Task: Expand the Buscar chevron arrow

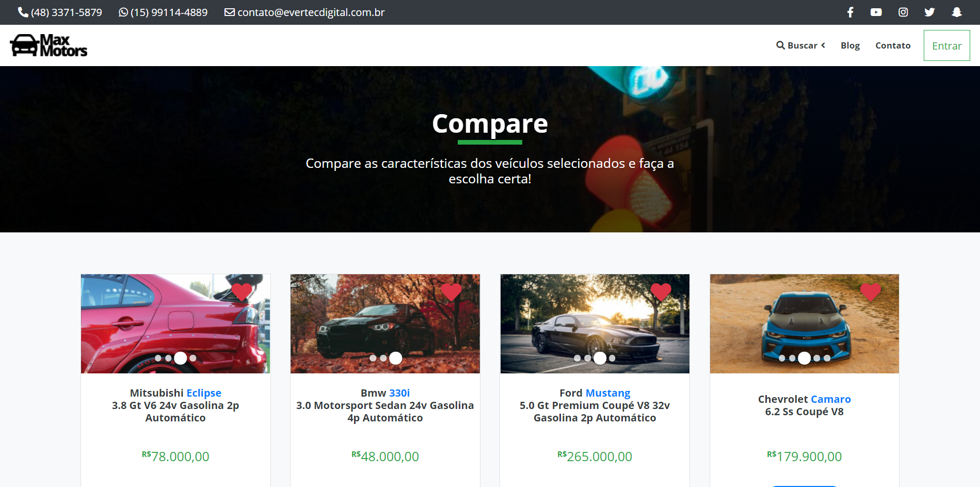Action: pos(823,45)
